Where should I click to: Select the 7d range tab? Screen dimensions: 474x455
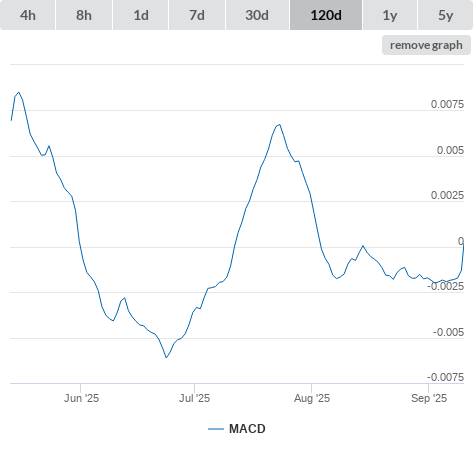[197, 15]
